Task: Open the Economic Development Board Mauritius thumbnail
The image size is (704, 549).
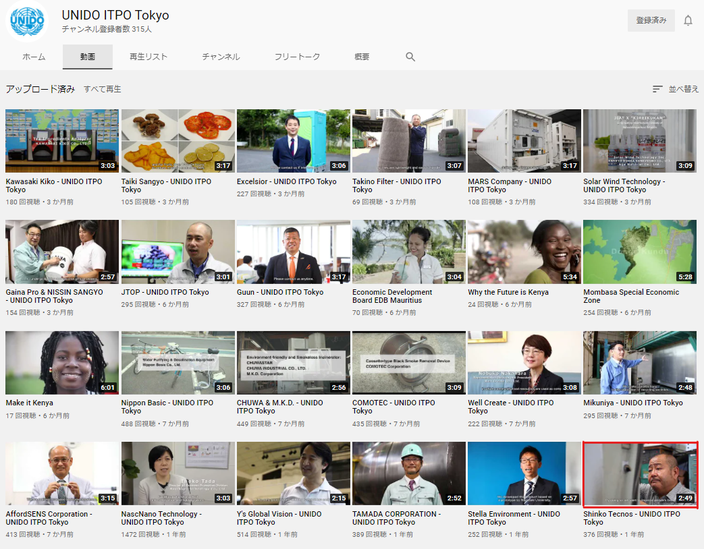Action: (409, 252)
